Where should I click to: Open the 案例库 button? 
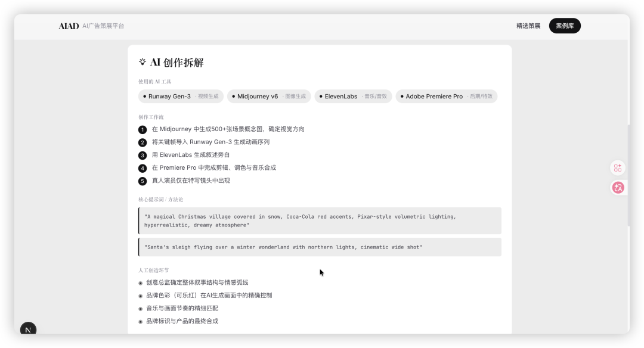565,26
